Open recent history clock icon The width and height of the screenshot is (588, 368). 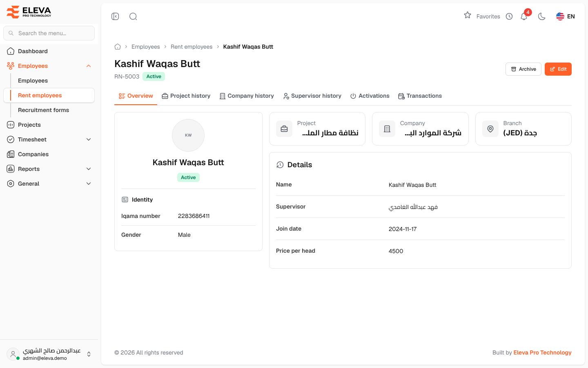click(509, 16)
